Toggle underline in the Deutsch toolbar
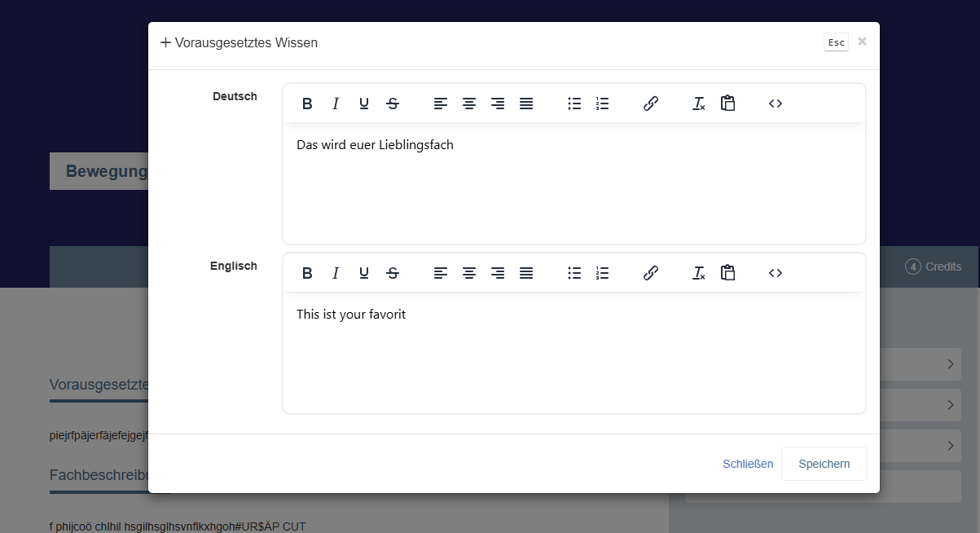Viewport: 980px width, 533px height. point(363,103)
